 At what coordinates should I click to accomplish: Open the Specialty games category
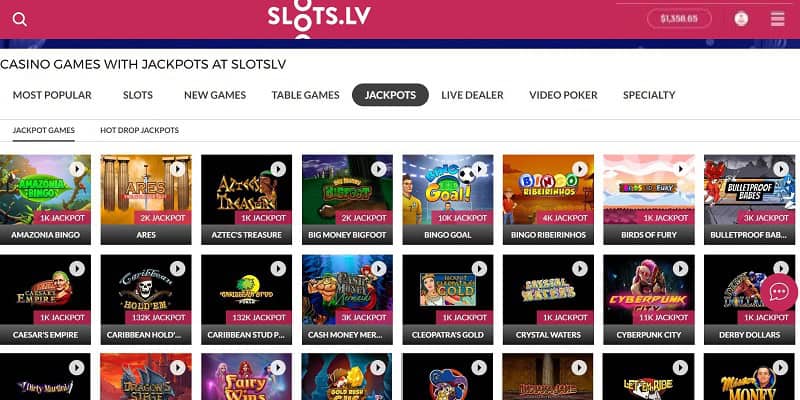point(649,95)
